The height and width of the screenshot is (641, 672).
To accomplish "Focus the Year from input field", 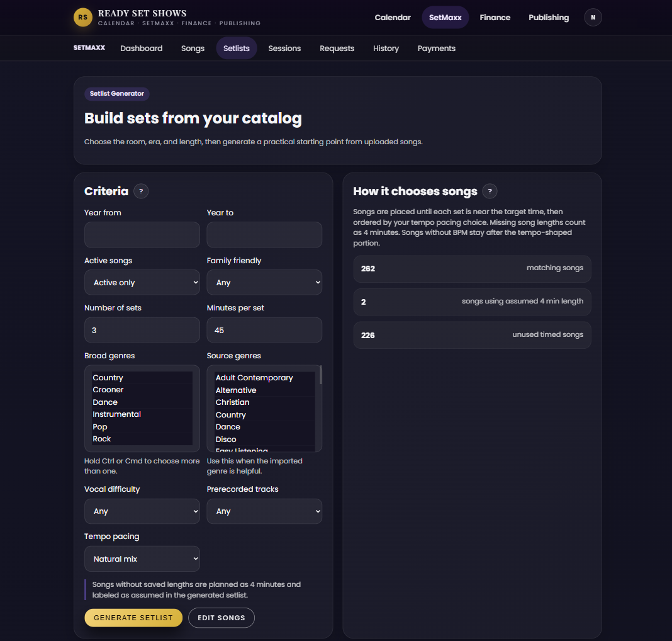I will [142, 234].
